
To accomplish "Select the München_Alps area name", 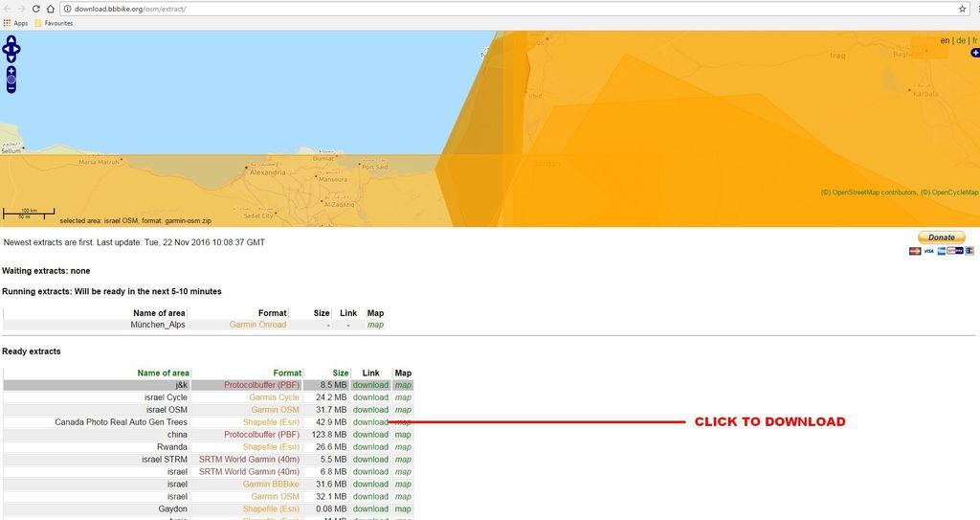I will tap(158, 325).
